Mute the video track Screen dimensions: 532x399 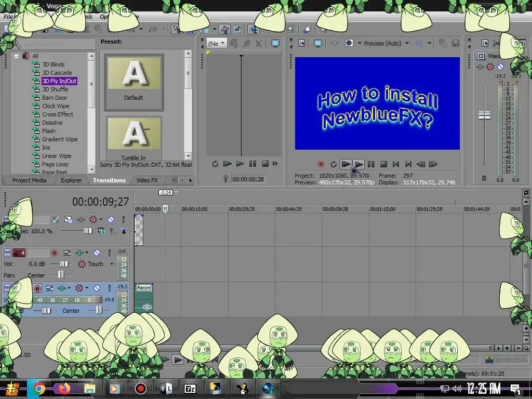tap(111, 220)
